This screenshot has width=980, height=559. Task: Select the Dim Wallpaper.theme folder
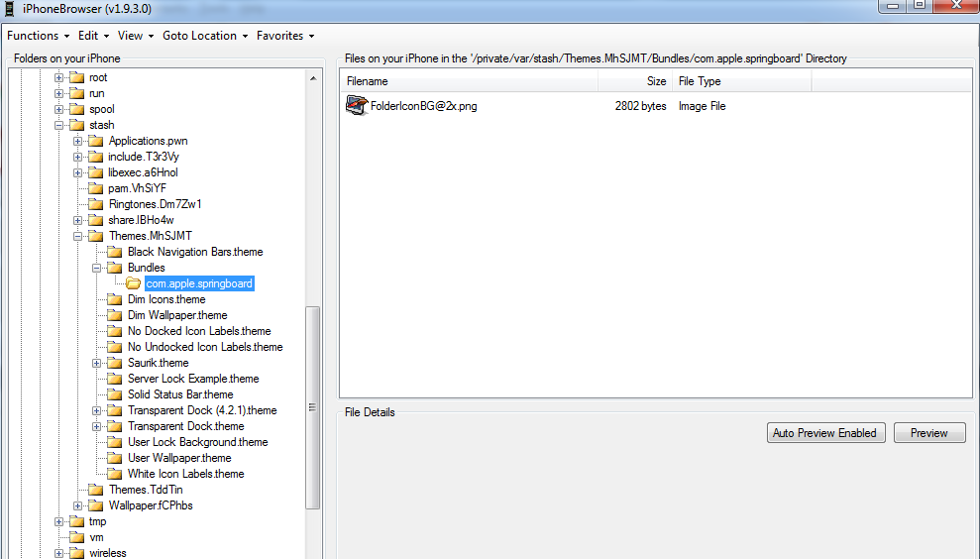tap(177, 315)
